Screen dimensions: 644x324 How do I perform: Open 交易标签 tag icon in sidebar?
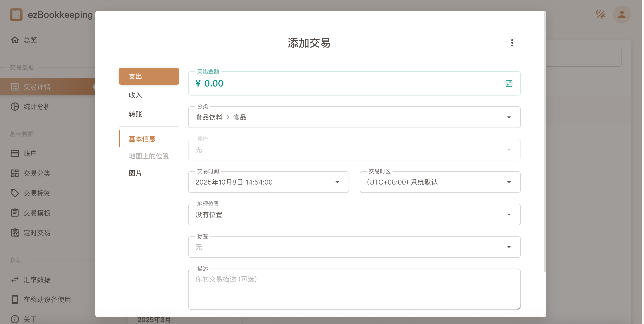pyautogui.click(x=15, y=193)
